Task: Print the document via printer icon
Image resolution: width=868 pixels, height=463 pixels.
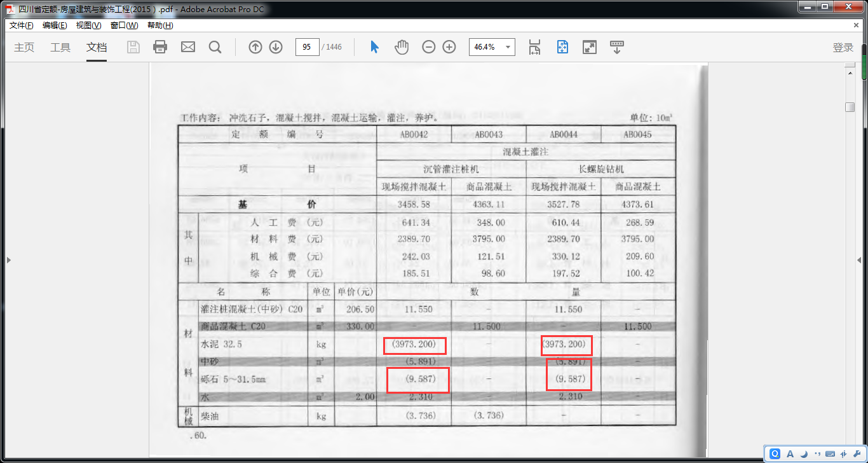Action: pos(160,47)
